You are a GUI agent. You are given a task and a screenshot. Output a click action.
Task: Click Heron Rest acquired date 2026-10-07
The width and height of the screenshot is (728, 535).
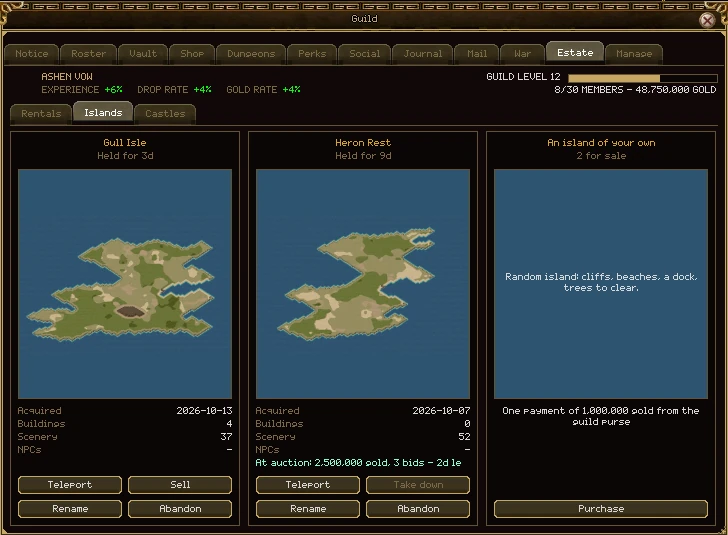(442, 411)
